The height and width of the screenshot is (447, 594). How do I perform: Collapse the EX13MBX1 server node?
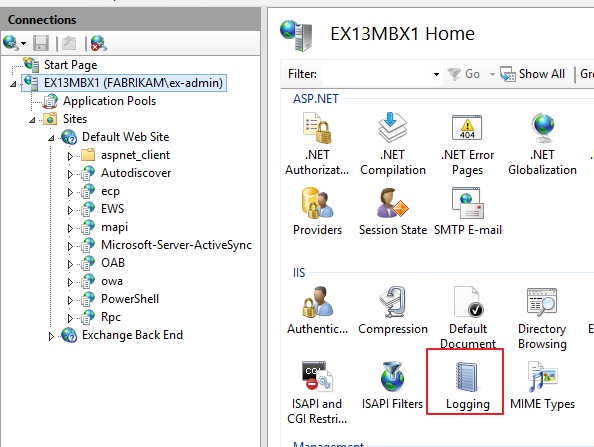[x=13, y=84]
